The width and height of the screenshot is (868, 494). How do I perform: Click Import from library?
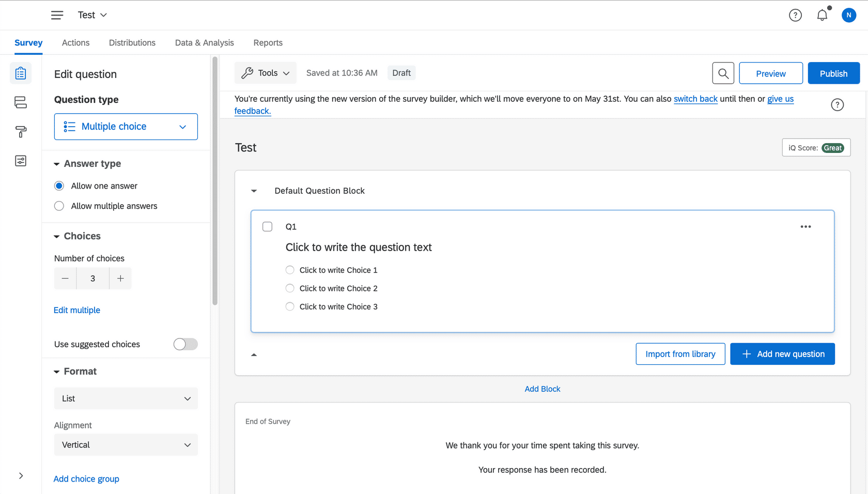(x=680, y=354)
